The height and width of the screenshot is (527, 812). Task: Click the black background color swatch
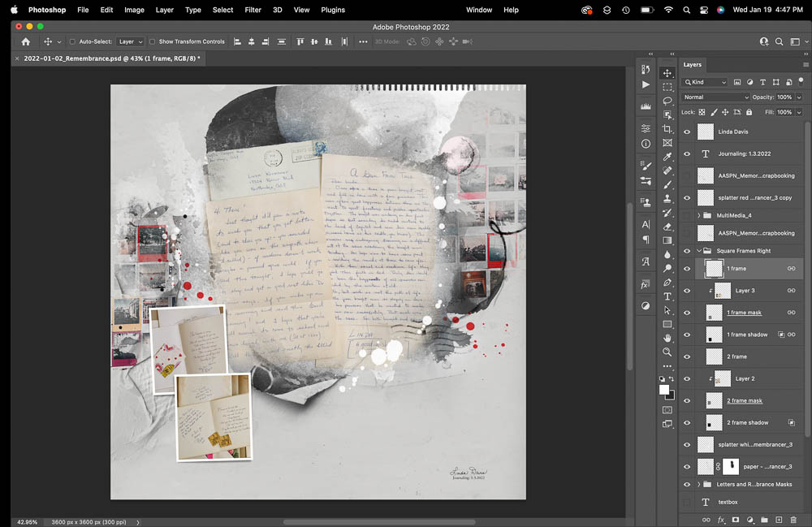point(672,396)
